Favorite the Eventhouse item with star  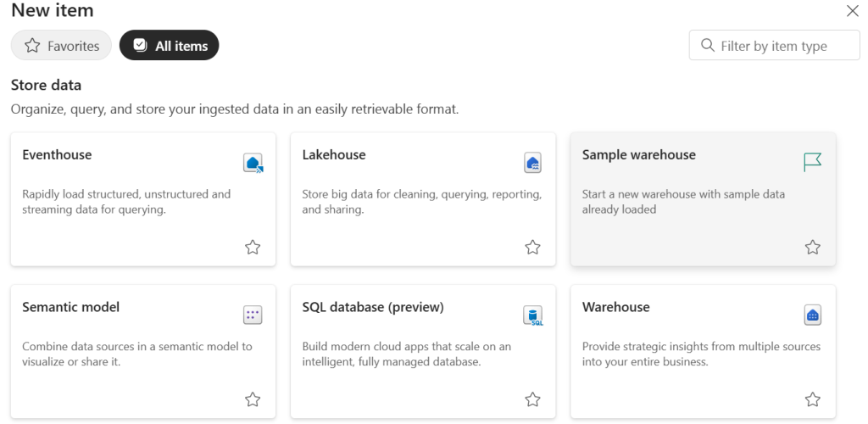click(253, 247)
